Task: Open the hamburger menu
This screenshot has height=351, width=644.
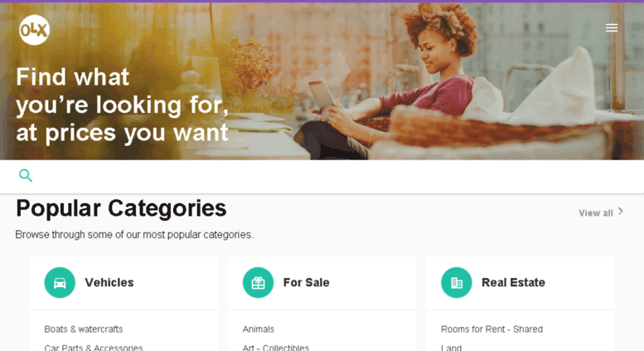Action: point(611,27)
